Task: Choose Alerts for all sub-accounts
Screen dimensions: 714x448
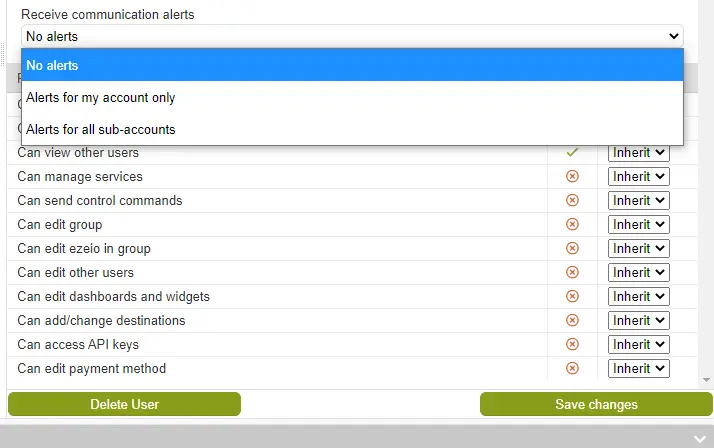Action: (352, 129)
